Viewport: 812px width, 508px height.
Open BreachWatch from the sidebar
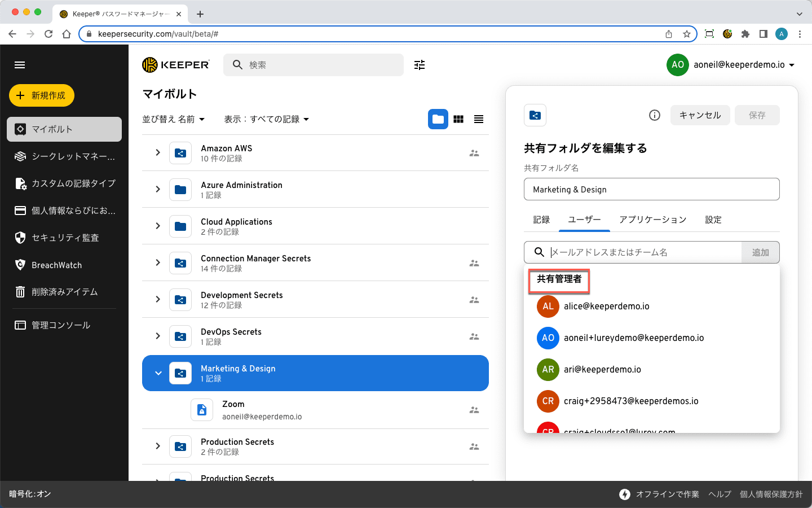click(56, 265)
